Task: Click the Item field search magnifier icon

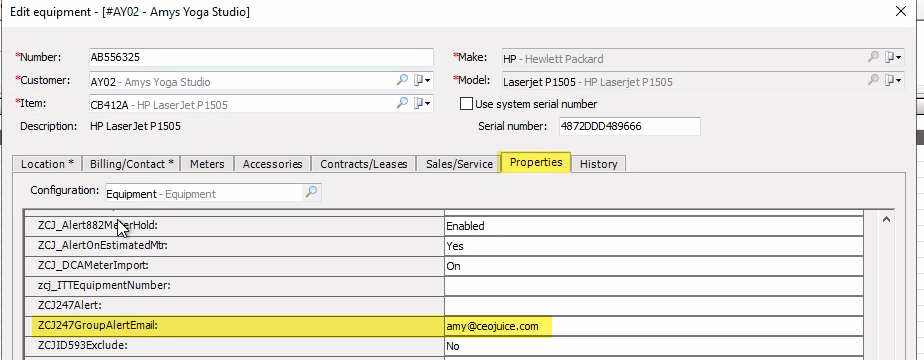Action: 402,103
